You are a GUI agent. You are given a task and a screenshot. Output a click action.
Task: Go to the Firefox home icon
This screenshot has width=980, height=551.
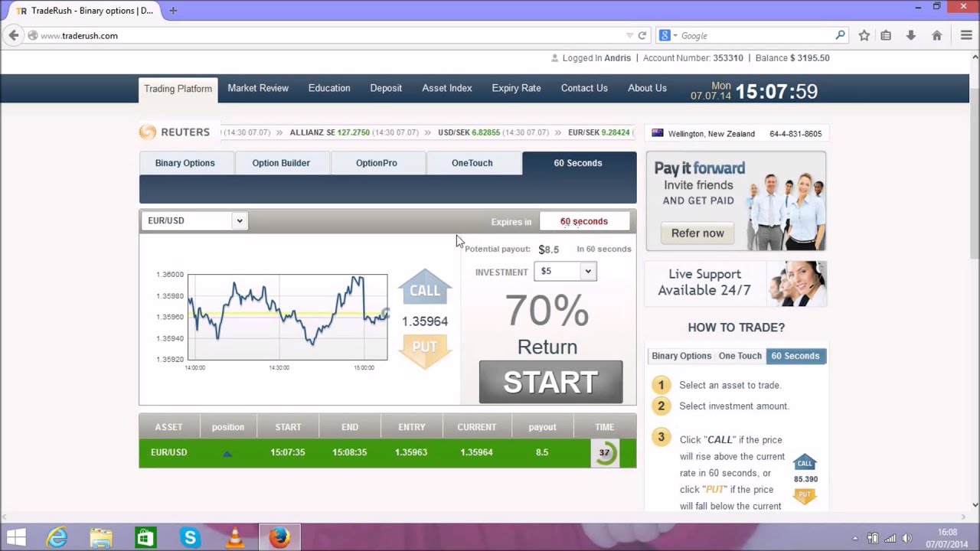click(936, 35)
